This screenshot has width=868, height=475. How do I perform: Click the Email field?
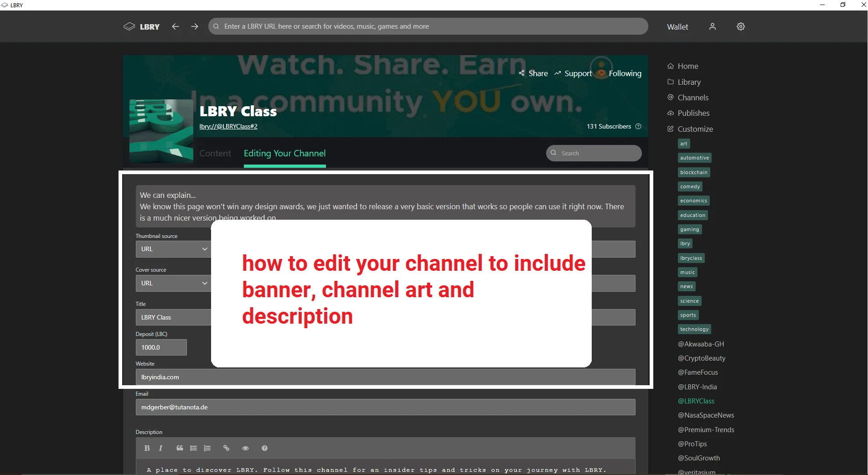click(385, 407)
